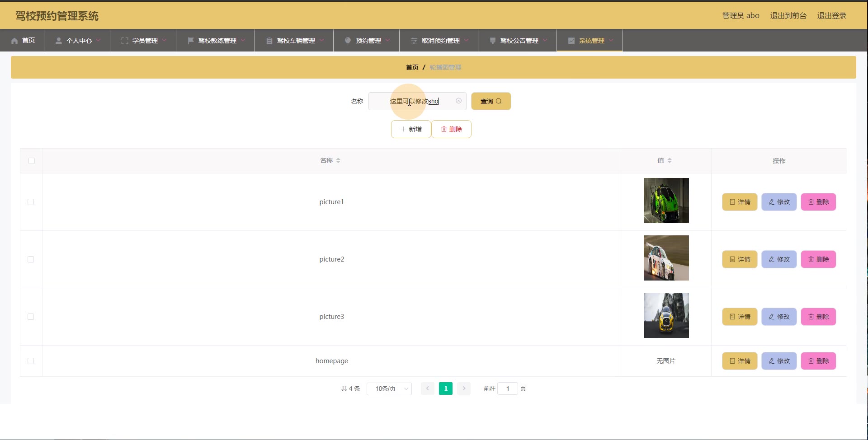Toggle the select-all checkbox in table header
868x440 pixels.
coord(32,161)
